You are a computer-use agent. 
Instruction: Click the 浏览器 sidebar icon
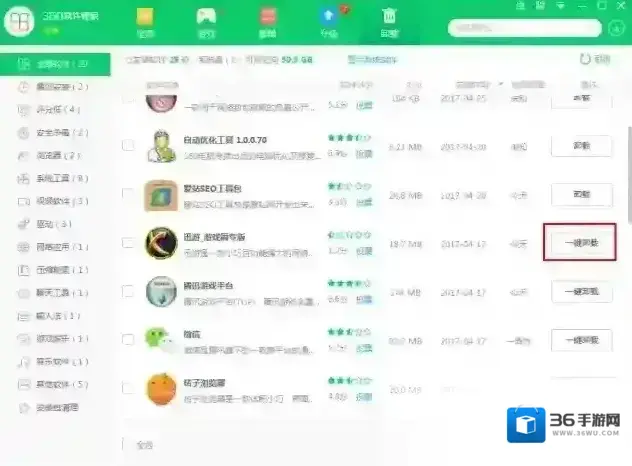(x=24, y=156)
